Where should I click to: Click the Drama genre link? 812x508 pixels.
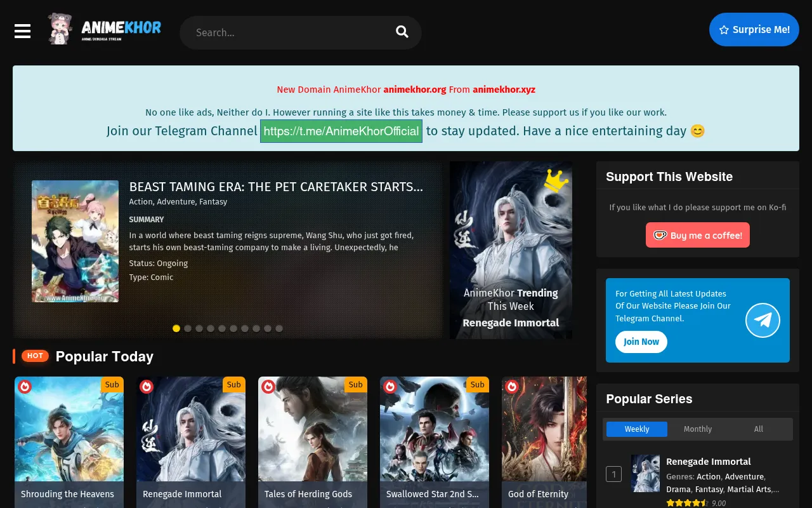point(678,489)
